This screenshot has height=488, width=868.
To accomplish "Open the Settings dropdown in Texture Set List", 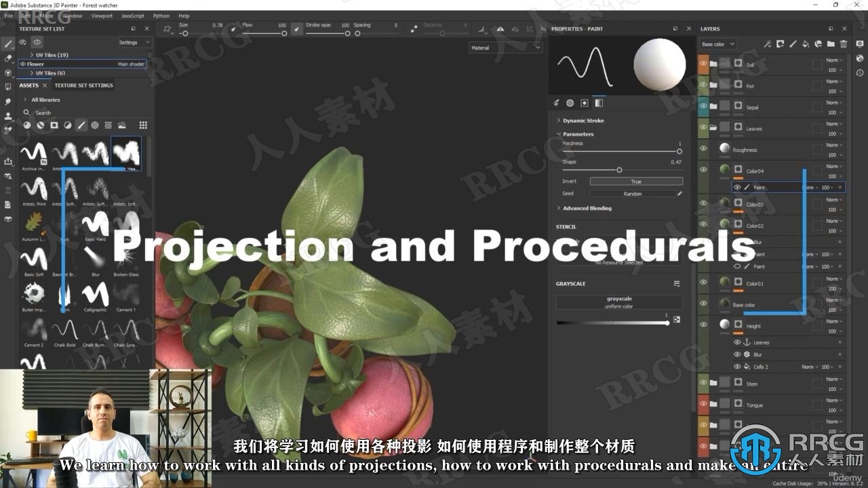I will [x=134, y=42].
